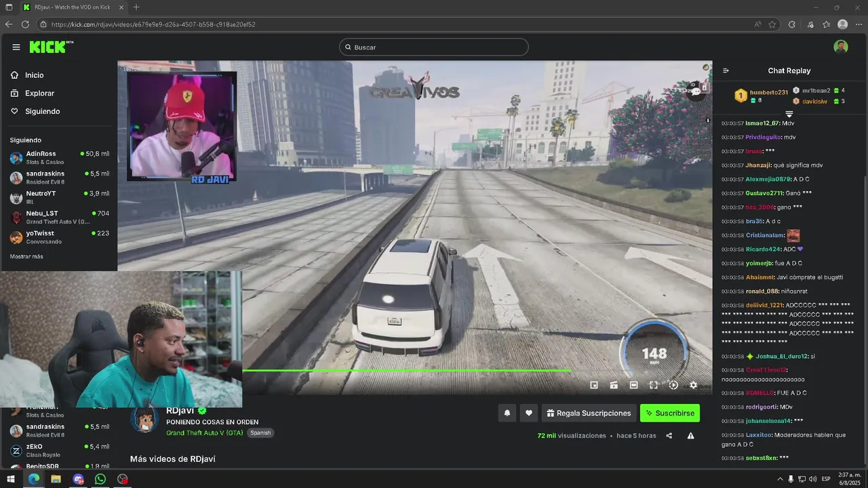
Task: Open File Explorer from taskbar
Action: 56,479
